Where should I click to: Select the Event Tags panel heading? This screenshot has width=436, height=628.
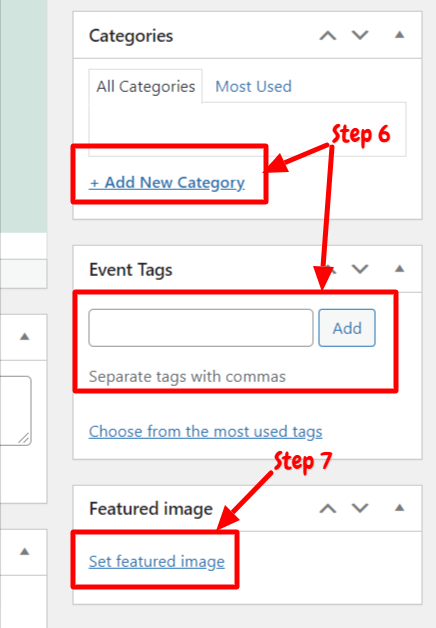(131, 270)
